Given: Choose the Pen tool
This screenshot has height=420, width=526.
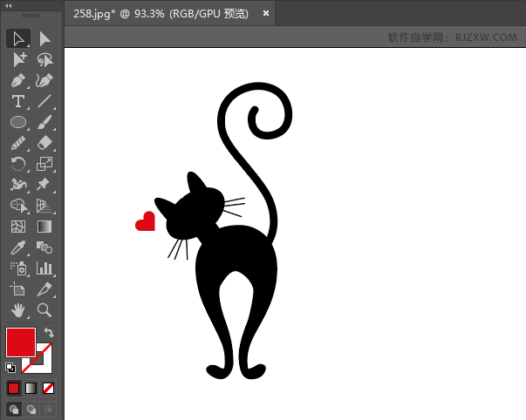Looking at the screenshot, I should [17, 81].
